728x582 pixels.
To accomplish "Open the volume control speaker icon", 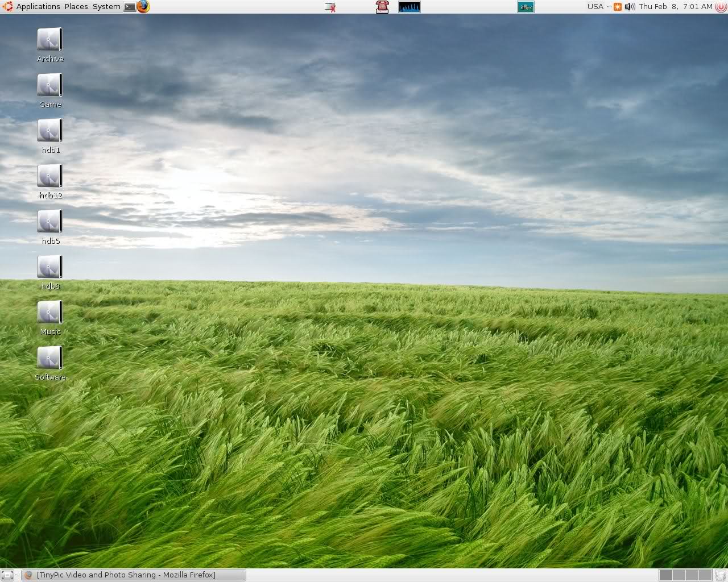I will (629, 7).
